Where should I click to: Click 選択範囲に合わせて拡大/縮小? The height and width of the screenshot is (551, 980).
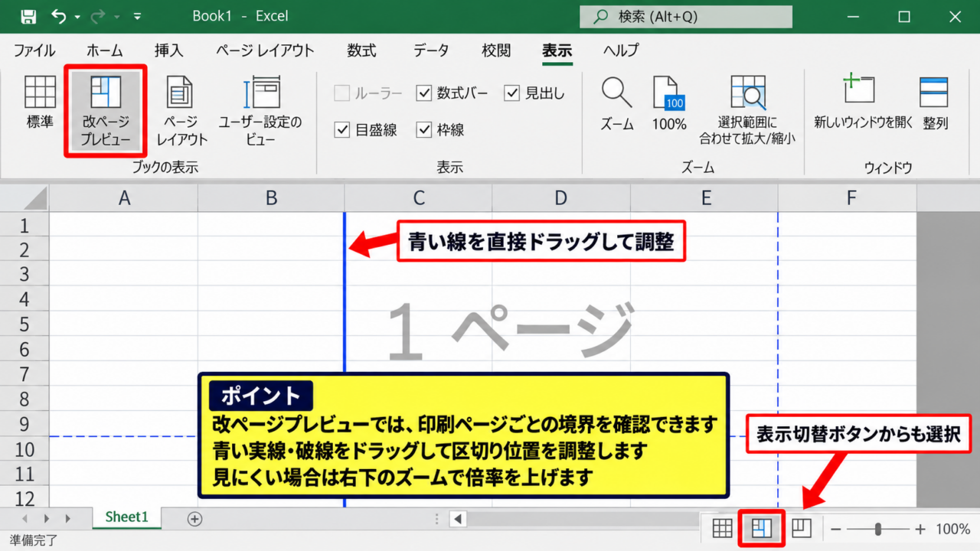pyautogui.click(x=747, y=111)
